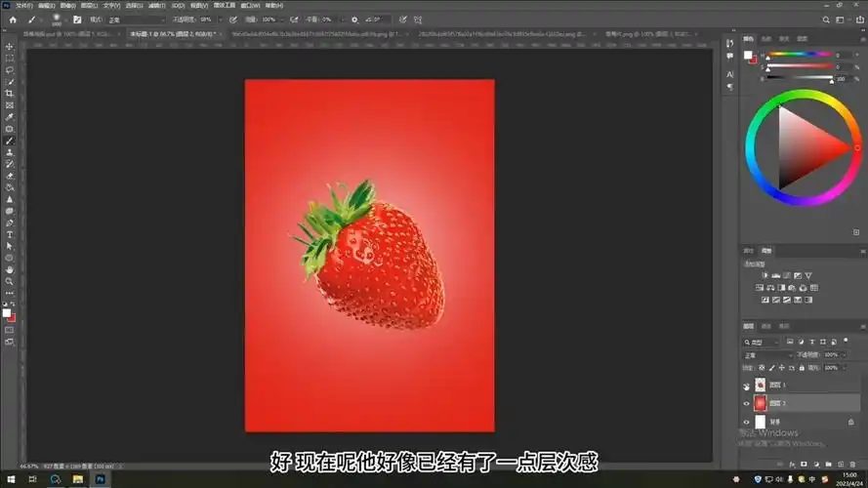Click the hue slider in Color panel
This screenshot has height=488, width=868.
tap(799, 55)
